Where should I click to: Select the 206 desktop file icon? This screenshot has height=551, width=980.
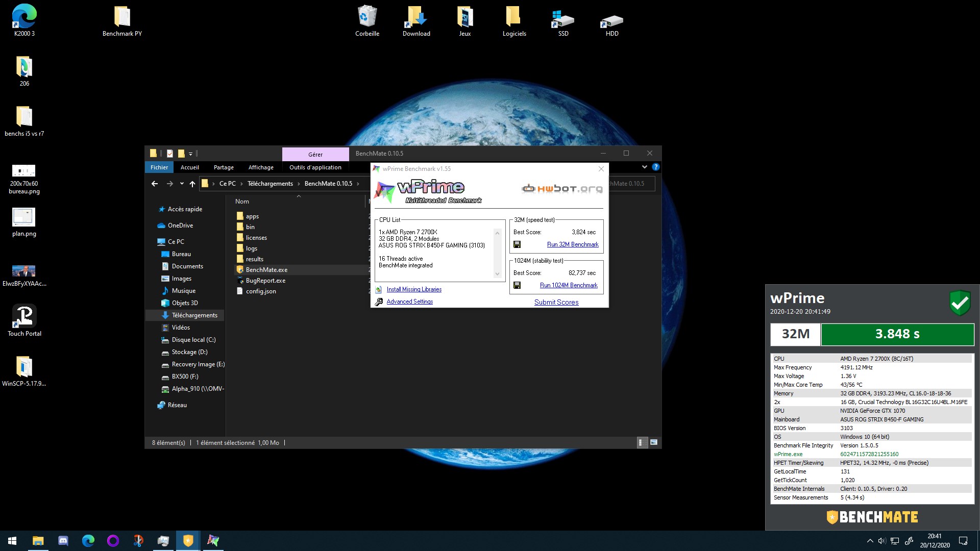click(x=24, y=71)
